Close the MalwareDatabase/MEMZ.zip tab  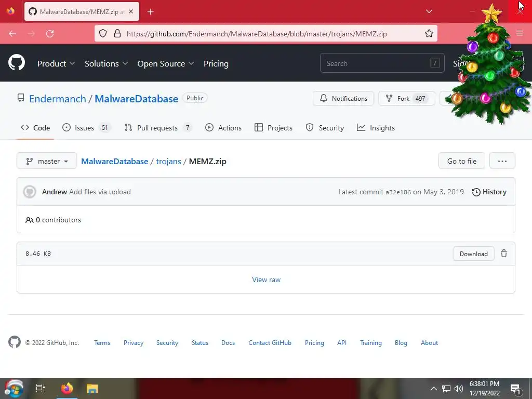coord(131,11)
